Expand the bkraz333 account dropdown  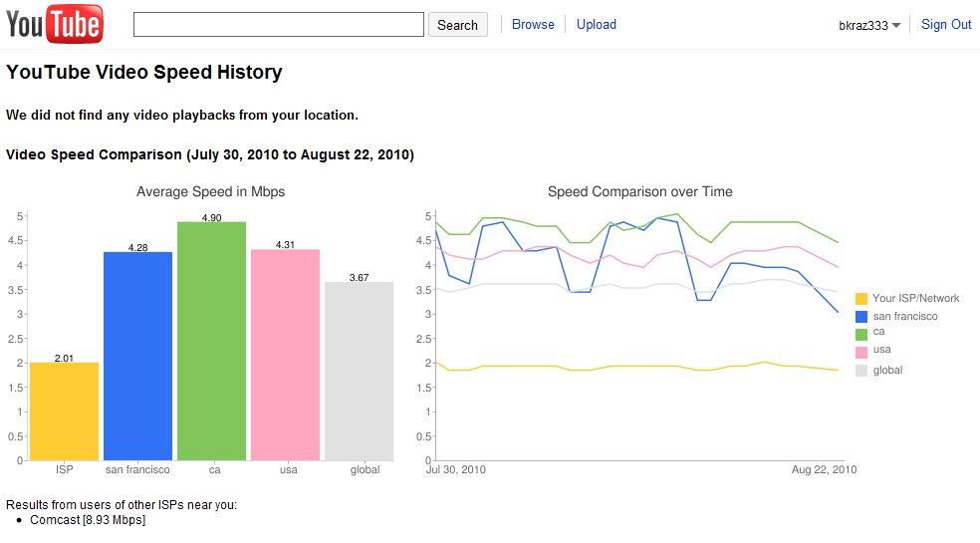[869, 26]
